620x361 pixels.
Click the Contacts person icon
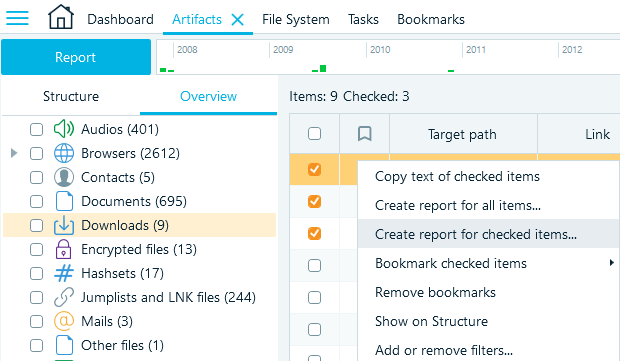(x=64, y=177)
